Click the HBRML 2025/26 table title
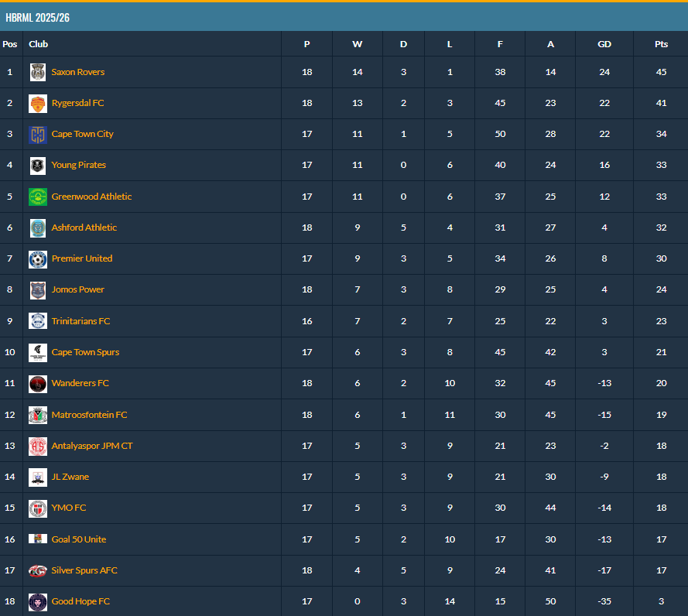688x616 pixels. (37, 18)
